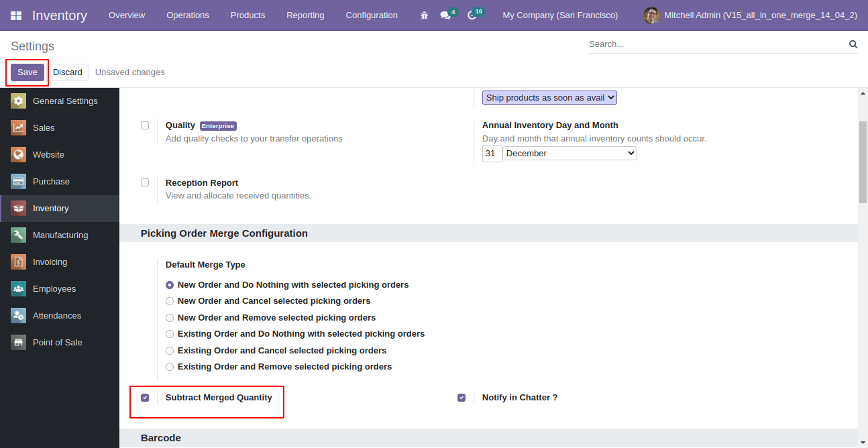Go to Point of Sale settings section
The height and width of the screenshot is (448, 868).
60,343
